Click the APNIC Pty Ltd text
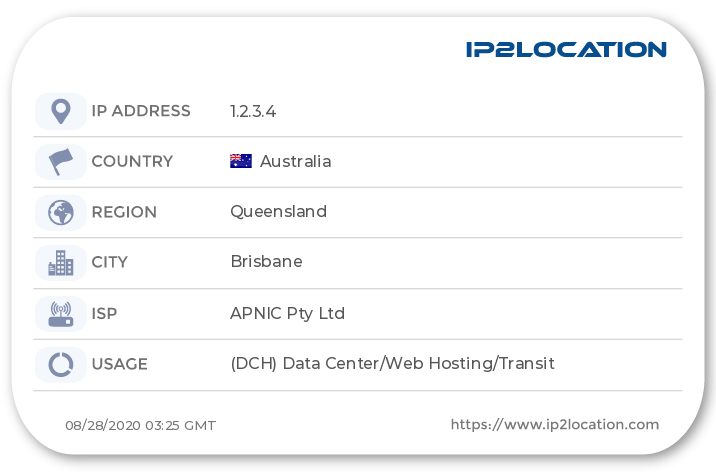Screen dimensions: 716x472 click(x=287, y=314)
